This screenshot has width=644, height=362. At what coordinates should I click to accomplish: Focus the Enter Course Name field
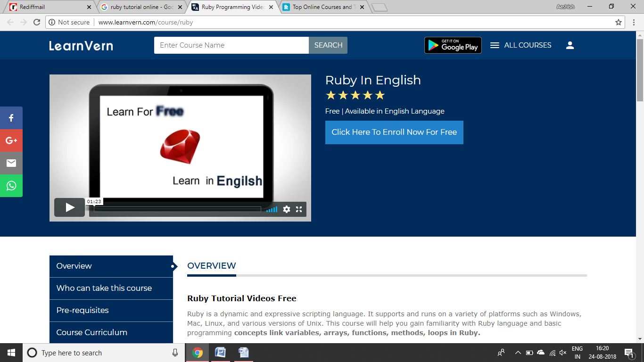tap(231, 45)
